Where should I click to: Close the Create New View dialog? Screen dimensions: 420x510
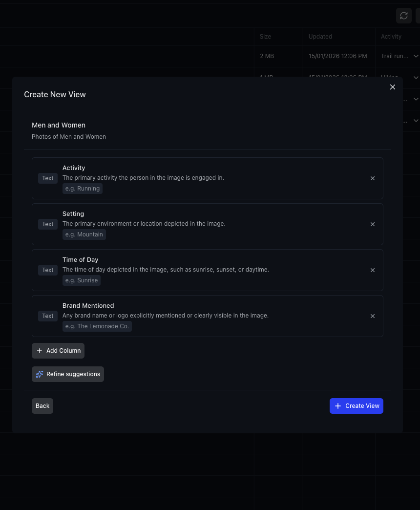point(392,87)
